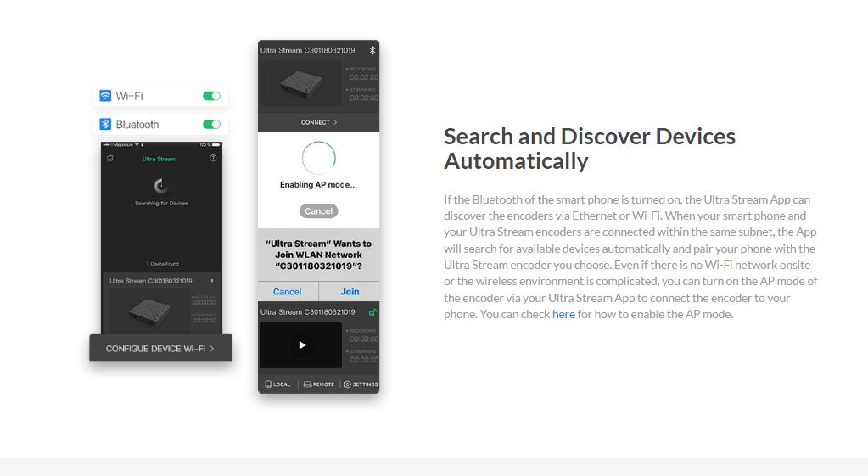
Task: Click the encoder device thumbnail in top card
Action: point(300,84)
